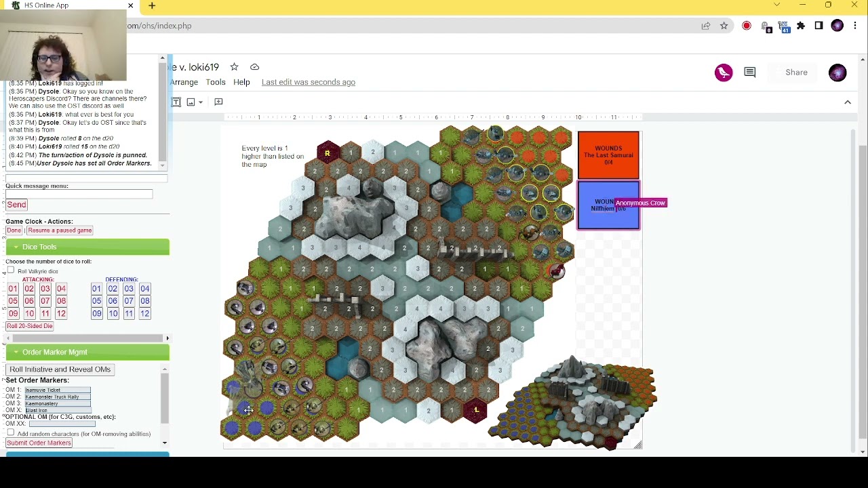Click Resume a paused game
Viewport: 868px width, 488px height.
[x=60, y=230]
